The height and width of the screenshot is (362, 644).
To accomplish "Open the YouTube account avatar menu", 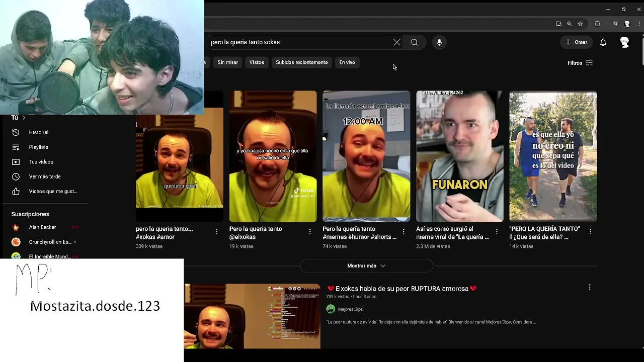I will [625, 42].
